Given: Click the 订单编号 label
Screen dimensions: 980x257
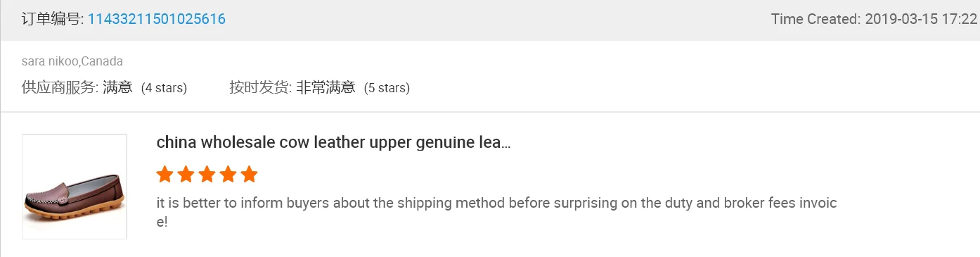Looking at the screenshot, I should (53, 19).
